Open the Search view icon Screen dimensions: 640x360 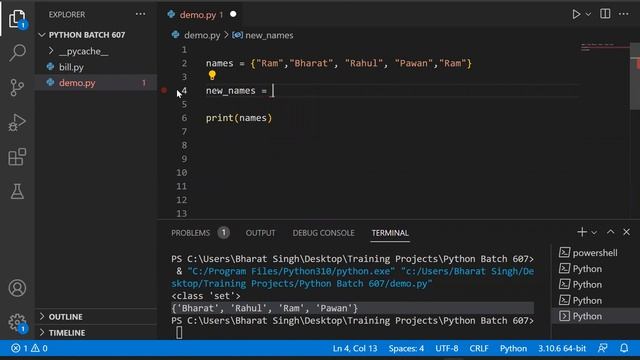[17, 53]
